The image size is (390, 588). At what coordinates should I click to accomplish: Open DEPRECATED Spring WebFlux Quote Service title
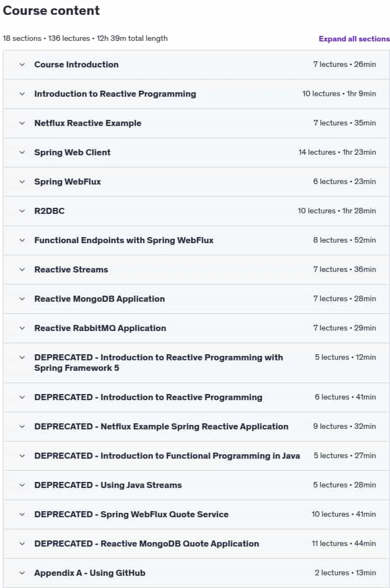click(x=131, y=514)
